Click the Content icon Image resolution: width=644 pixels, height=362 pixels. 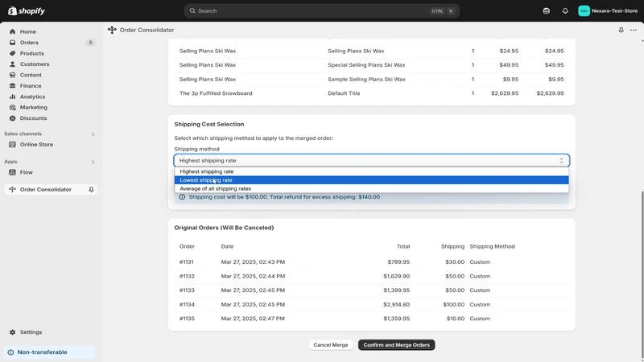[12, 75]
